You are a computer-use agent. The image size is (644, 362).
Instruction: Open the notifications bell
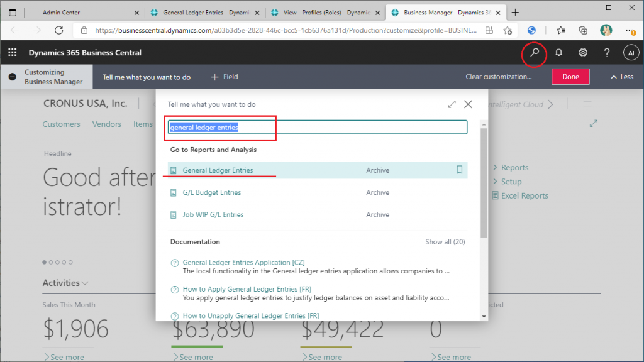(558, 53)
